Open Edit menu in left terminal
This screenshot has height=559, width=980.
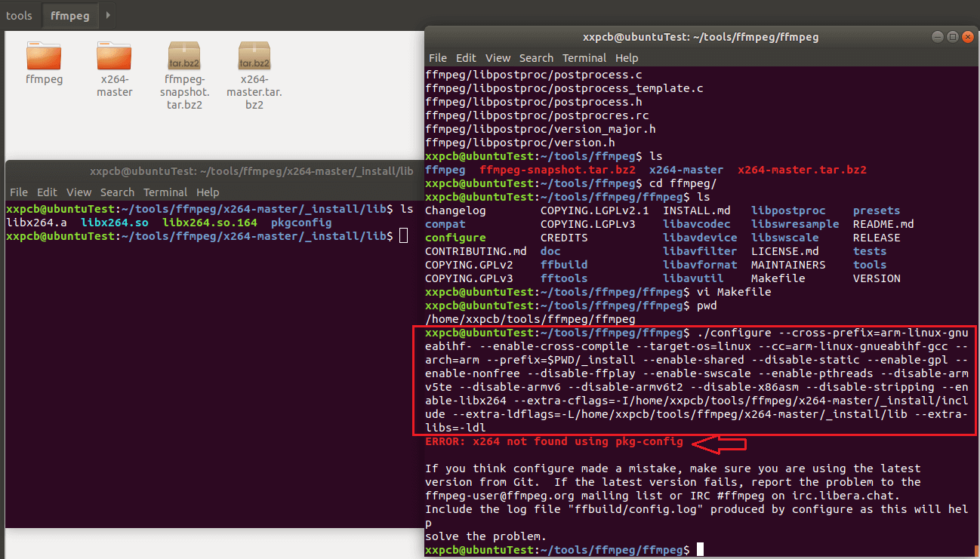tap(47, 192)
